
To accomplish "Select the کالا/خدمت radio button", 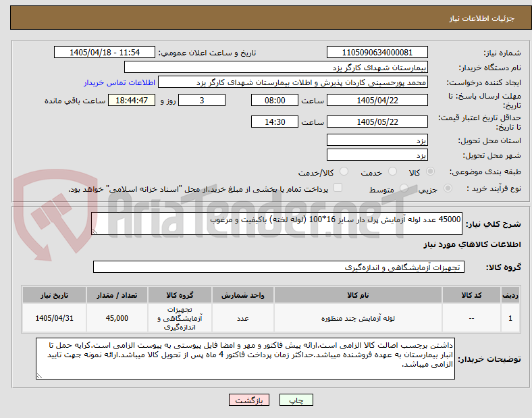I will 344,172.
